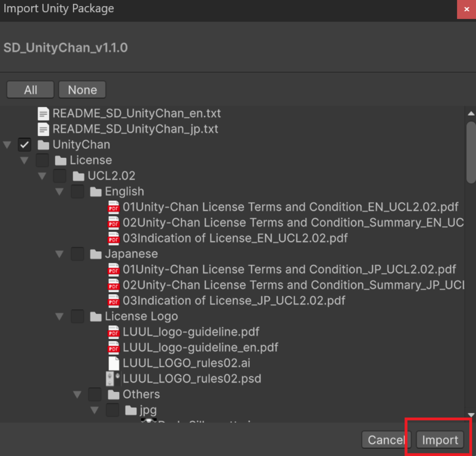Click the jpg folder icon
Viewport: 476px width, 456px height.
point(131,410)
